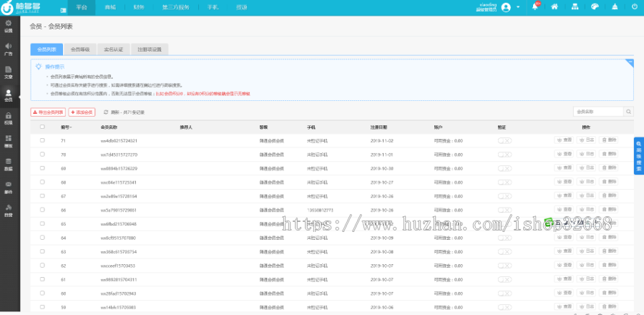Click 日志 for member row 63

point(586,251)
